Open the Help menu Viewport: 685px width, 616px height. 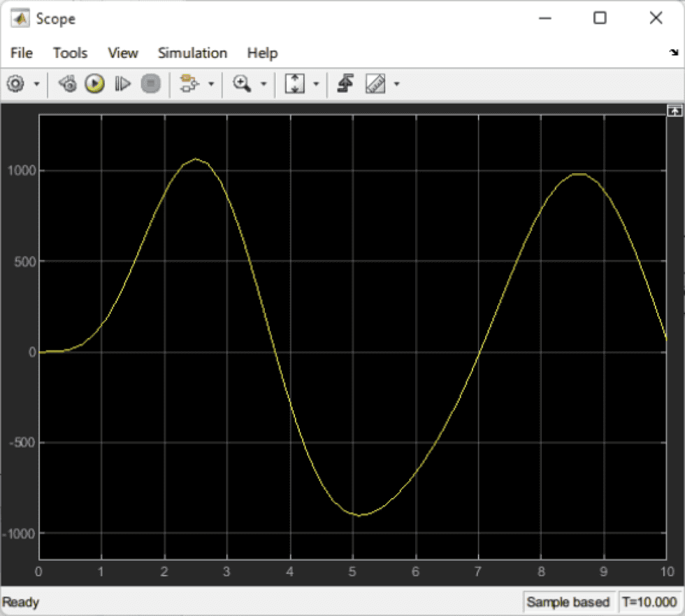262,53
